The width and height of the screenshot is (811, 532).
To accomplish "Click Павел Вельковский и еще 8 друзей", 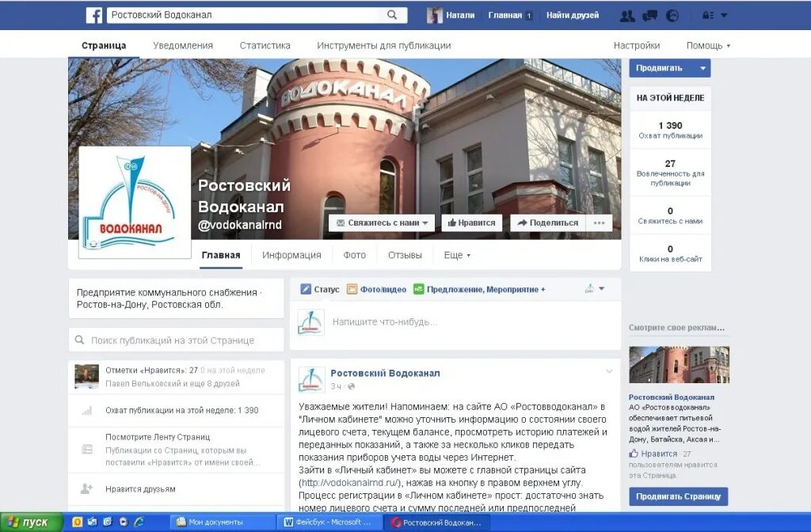I will 173,384.
